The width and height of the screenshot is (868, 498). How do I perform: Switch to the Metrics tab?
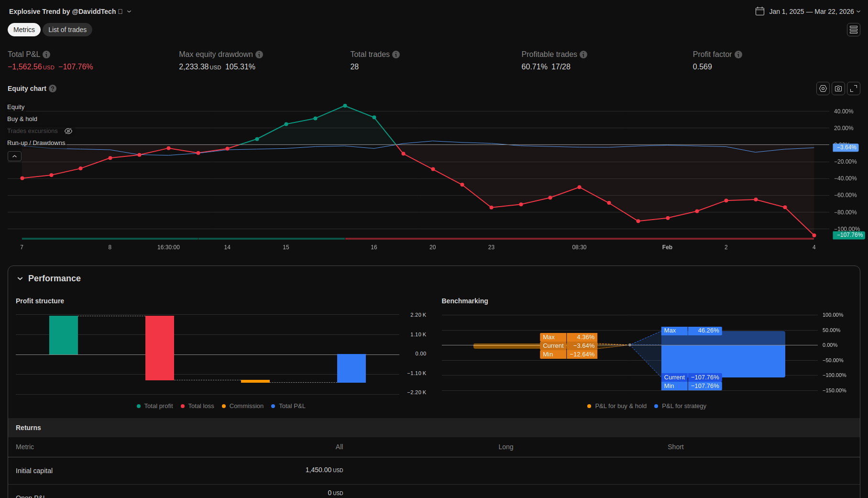pyautogui.click(x=24, y=30)
